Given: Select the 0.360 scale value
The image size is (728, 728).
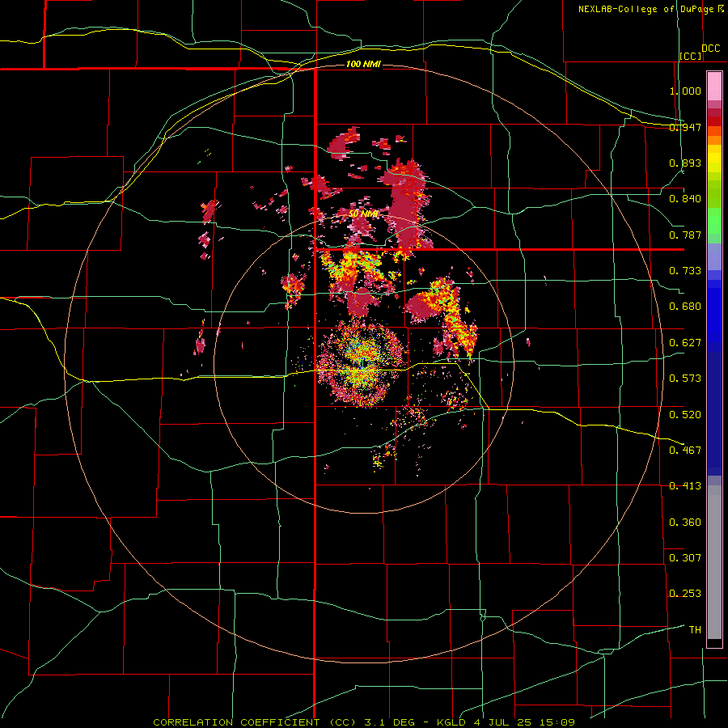Looking at the screenshot, I should 685,523.
